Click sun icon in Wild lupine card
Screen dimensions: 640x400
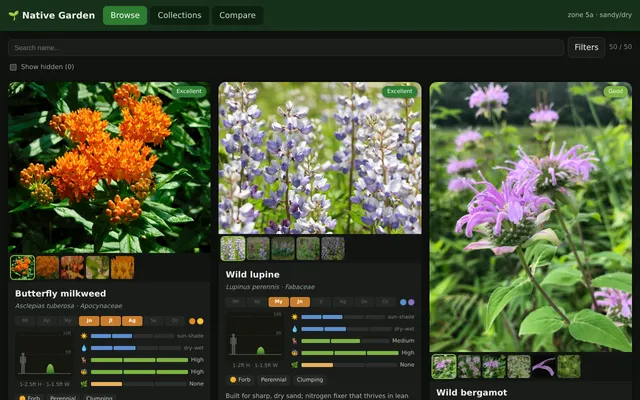click(x=295, y=317)
